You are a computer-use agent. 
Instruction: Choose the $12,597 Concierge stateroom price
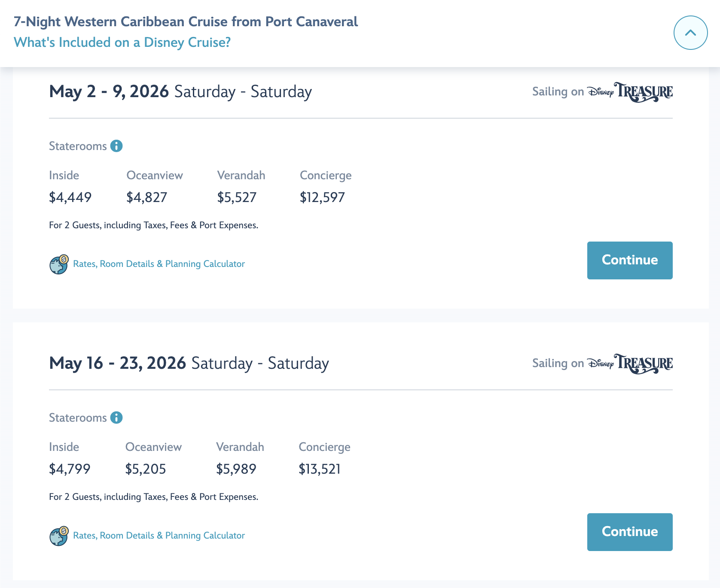tap(322, 197)
